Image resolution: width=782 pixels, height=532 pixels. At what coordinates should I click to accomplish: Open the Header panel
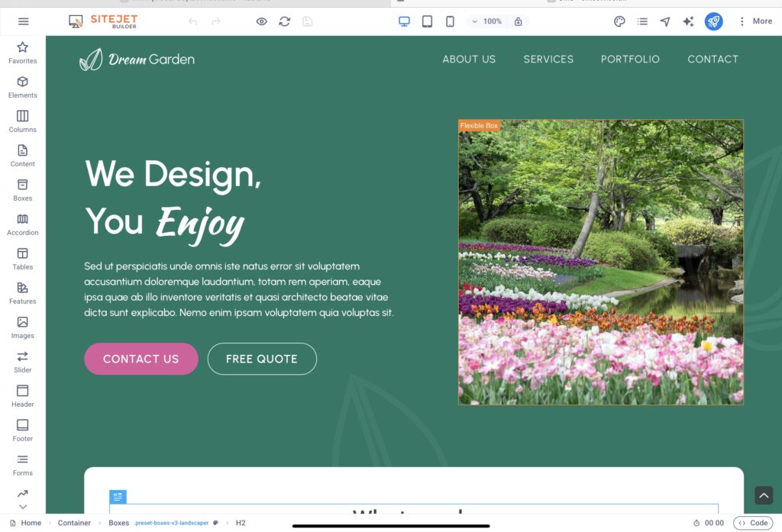(22, 397)
